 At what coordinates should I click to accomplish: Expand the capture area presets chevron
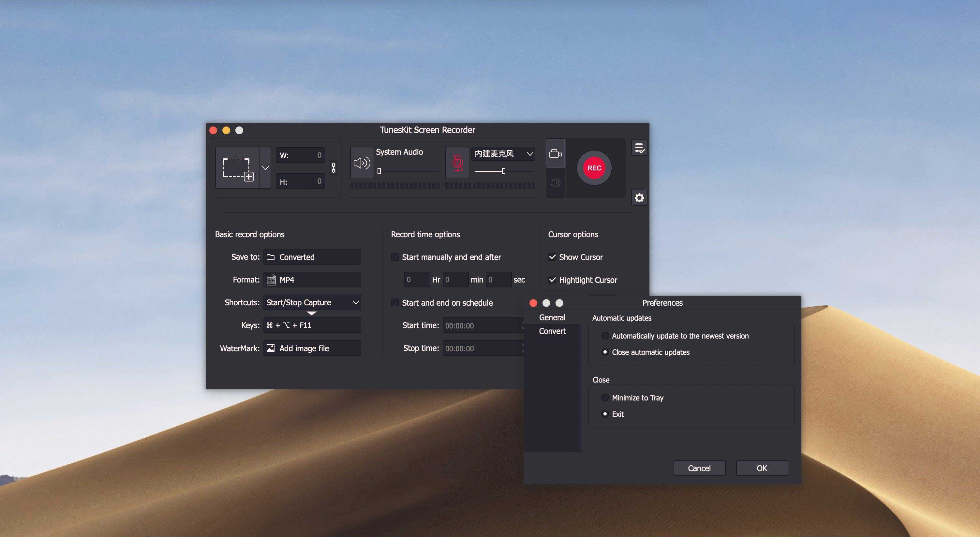265,167
